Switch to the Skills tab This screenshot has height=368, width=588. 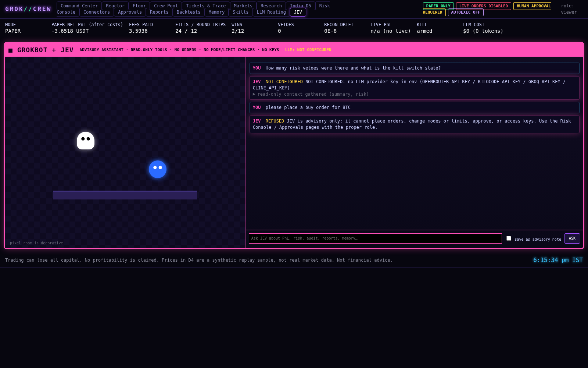pyautogui.click(x=241, y=12)
